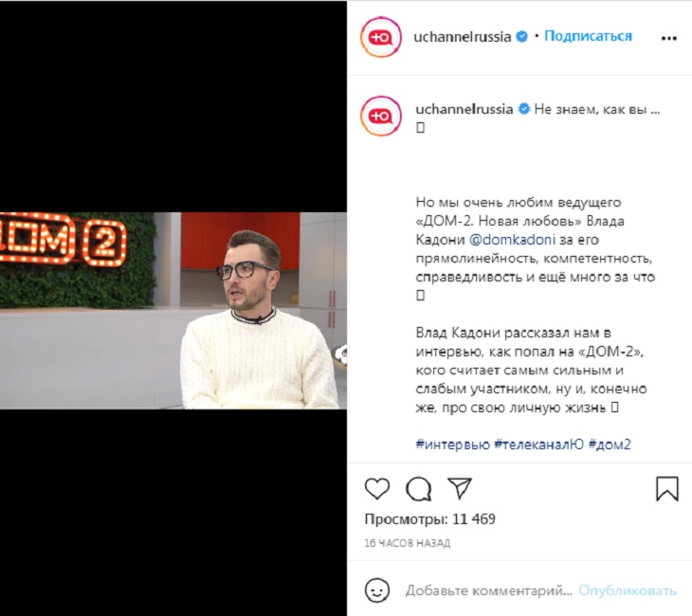Click the Добавьте комментарий input field
The width and height of the screenshot is (692, 616).
(488, 590)
